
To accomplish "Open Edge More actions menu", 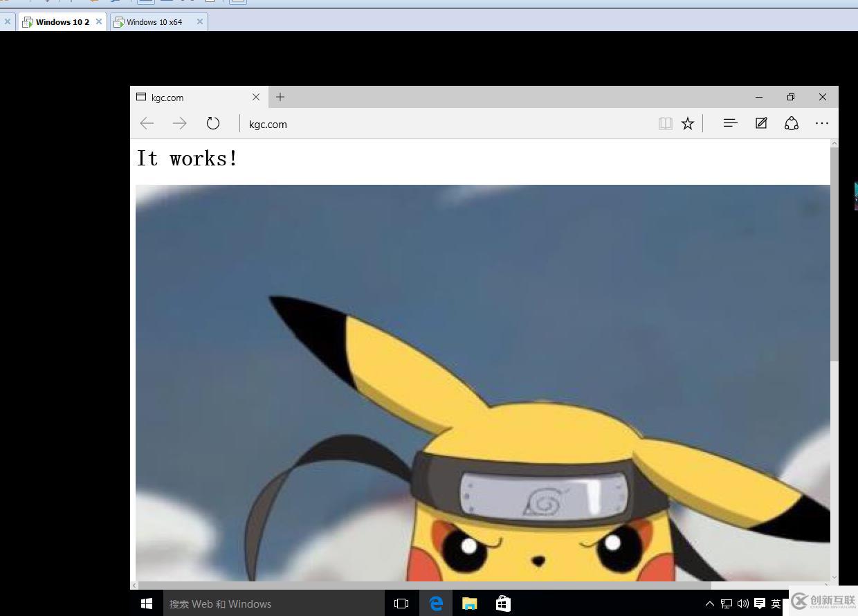I will point(822,123).
